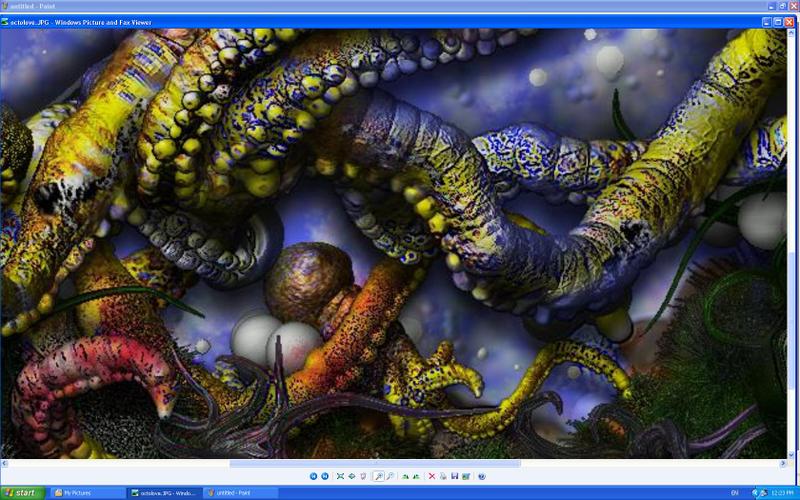Click the horizontal scrollbar right arrow
This screenshot has width=800, height=500.
tap(783, 463)
